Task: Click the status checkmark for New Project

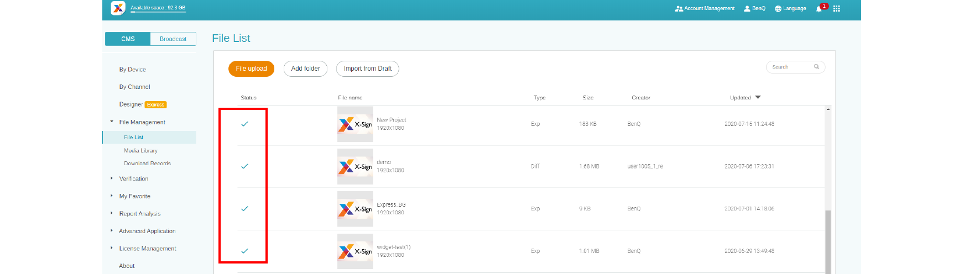Action: (x=244, y=124)
